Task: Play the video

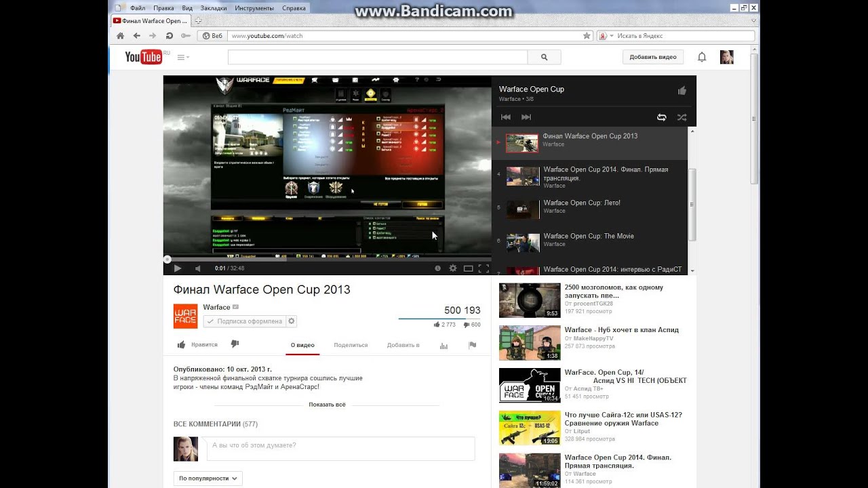Action: point(178,268)
